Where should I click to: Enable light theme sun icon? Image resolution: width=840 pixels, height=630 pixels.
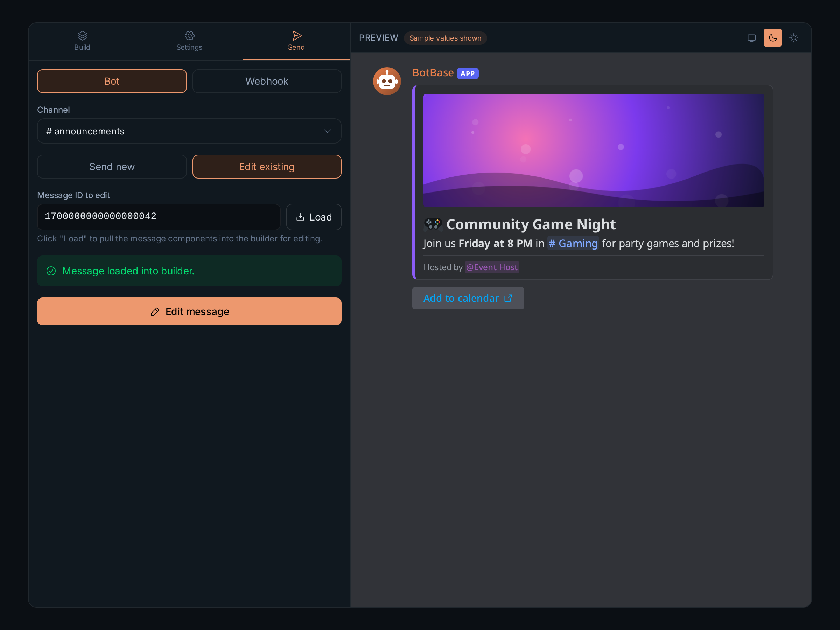794,38
